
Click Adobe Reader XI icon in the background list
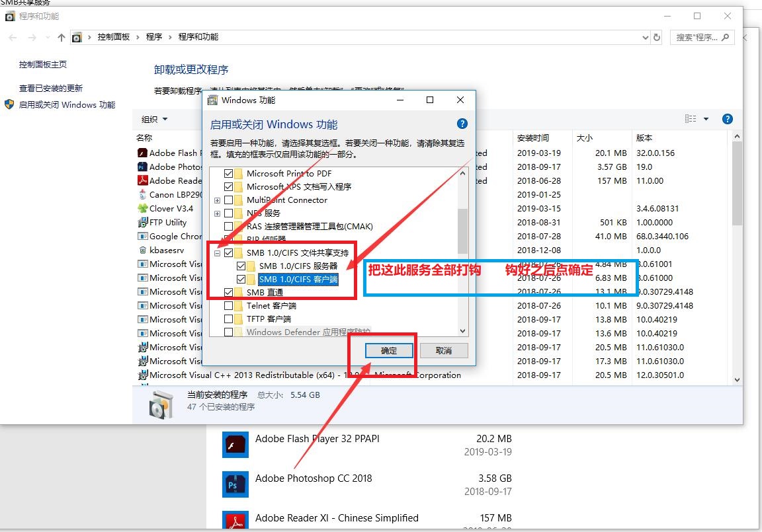[x=235, y=520]
